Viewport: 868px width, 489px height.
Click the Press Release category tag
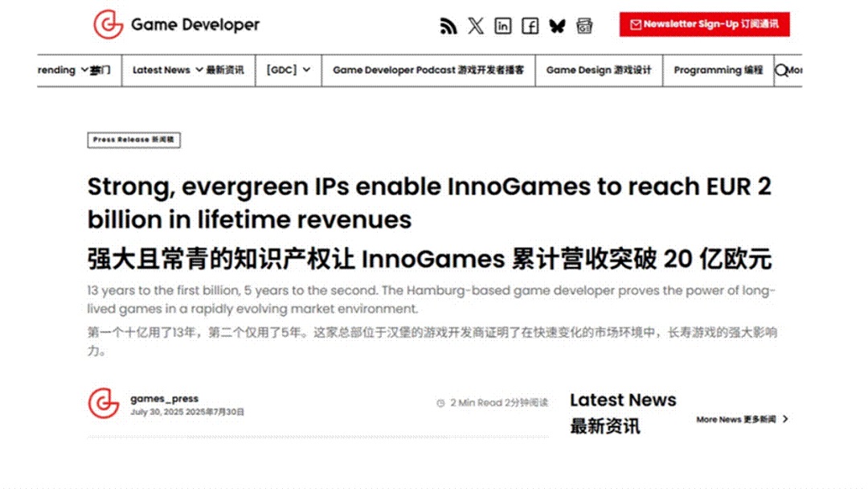click(133, 140)
